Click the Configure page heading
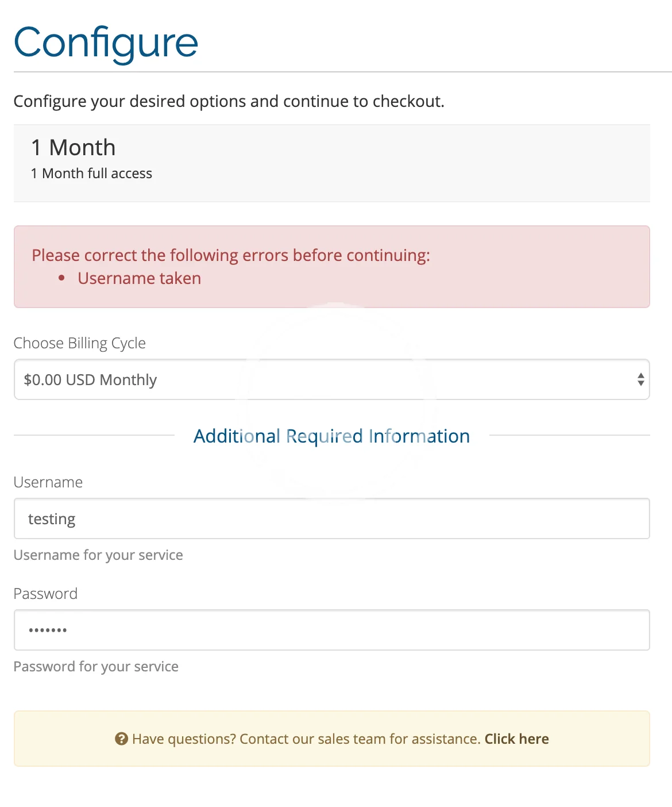The width and height of the screenshot is (672, 807). click(106, 43)
